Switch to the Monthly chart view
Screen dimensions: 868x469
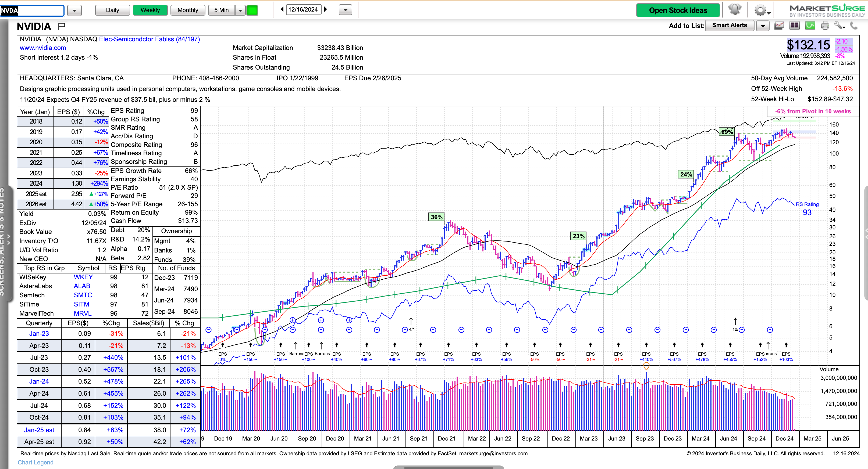(x=188, y=10)
